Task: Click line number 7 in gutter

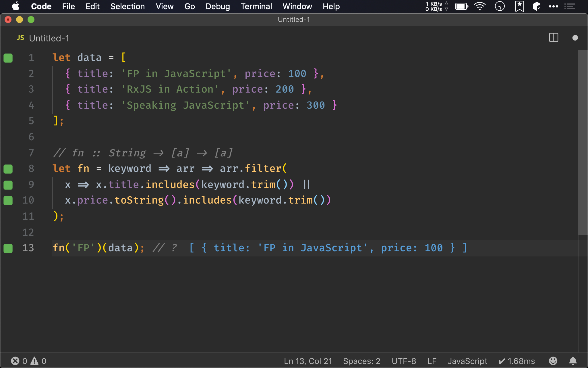Action: pos(31,153)
